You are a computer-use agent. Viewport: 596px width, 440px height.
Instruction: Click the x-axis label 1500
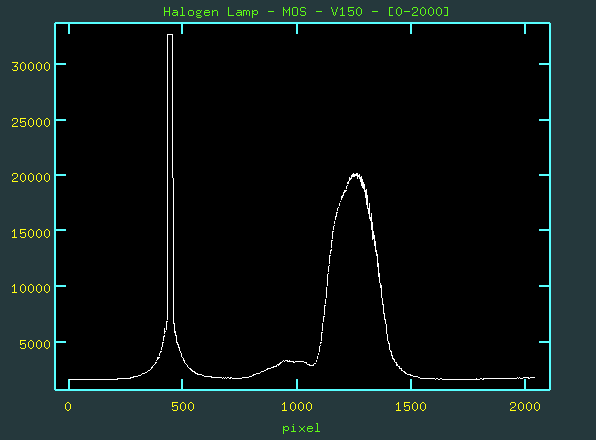411,407
